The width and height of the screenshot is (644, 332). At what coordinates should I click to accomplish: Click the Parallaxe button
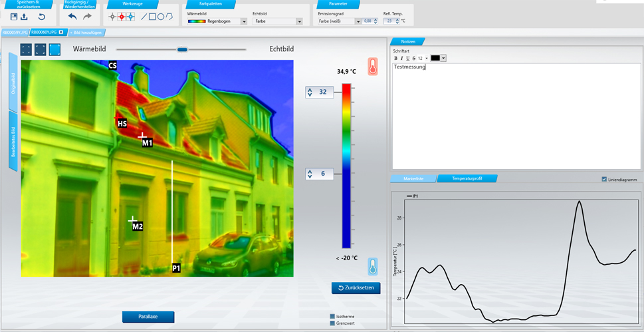[x=148, y=317]
